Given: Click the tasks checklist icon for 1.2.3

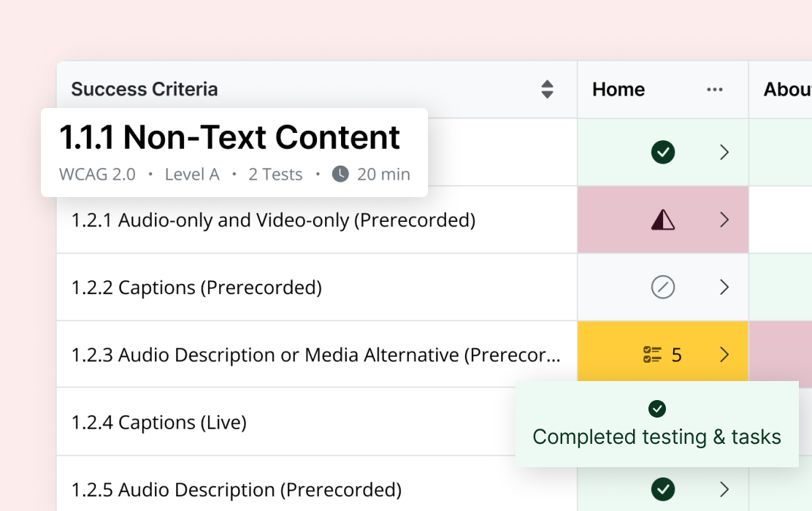Looking at the screenshot, I should pyautogui.click(x=652, y=355).
